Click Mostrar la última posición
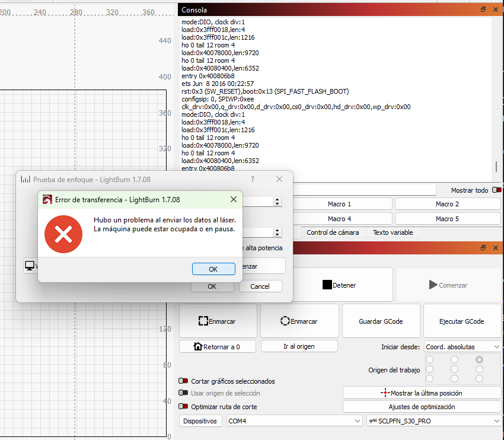Image resolution: width=504 pixels, height=440 pixels. pos(422,393)
